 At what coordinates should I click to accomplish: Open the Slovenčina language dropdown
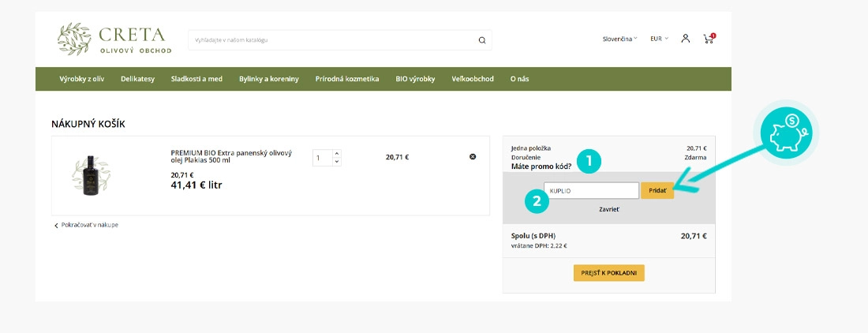point(620,39)
